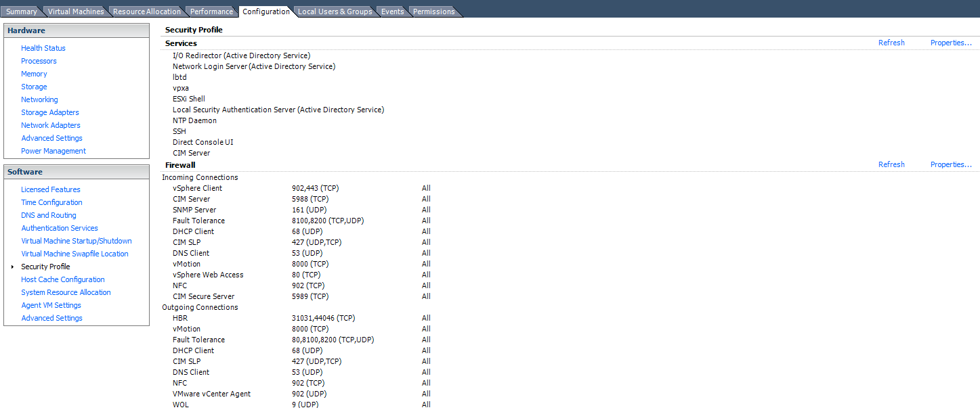Open Services Properties

[x=951, y=43]
